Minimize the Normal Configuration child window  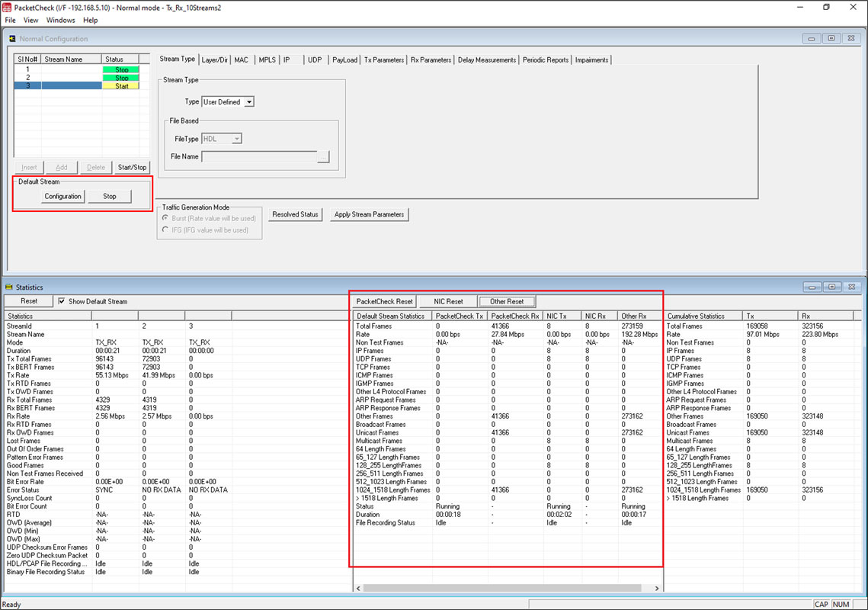tap(811, 38)
